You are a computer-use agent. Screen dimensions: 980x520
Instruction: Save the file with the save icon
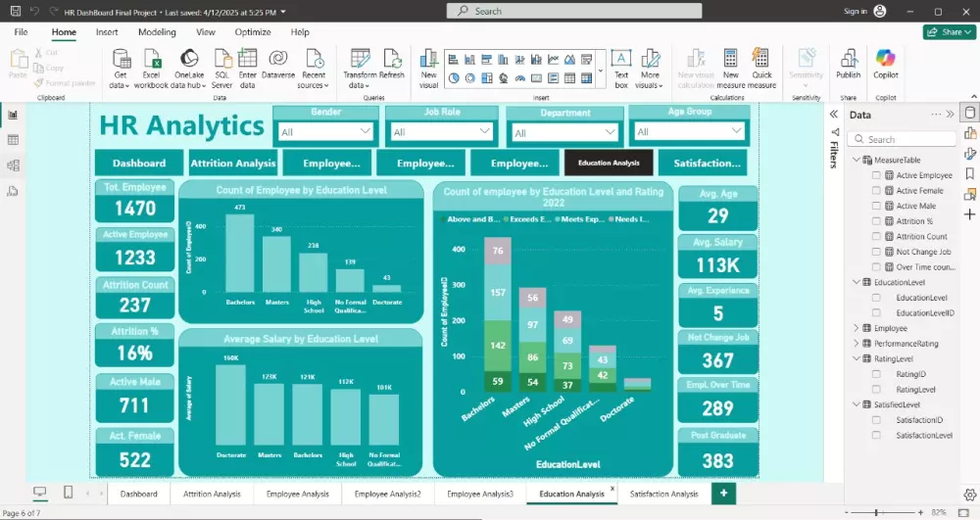(16, 11)
